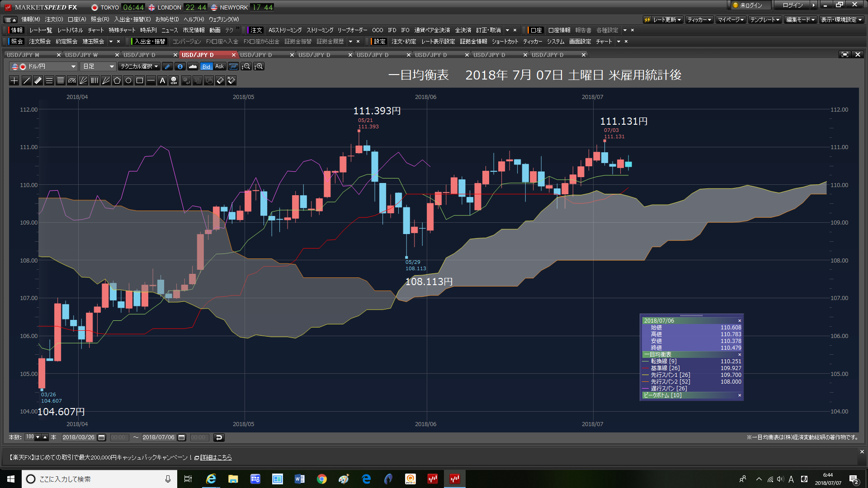Screen dimensions: 868x488
Task: Zoom out the chart vertically
Action: point(246,66)
